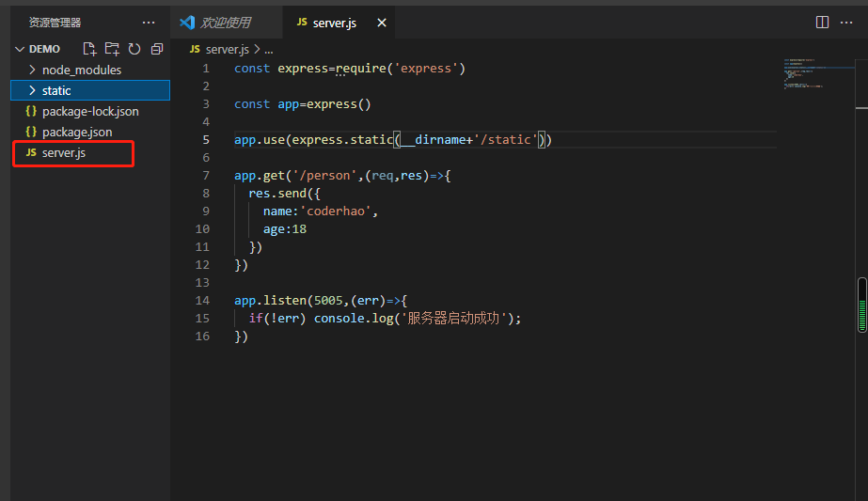Expand the node_modules folder
Viewport: 868px width, 501px height.
pyautogui.click(x=32, y=70)
